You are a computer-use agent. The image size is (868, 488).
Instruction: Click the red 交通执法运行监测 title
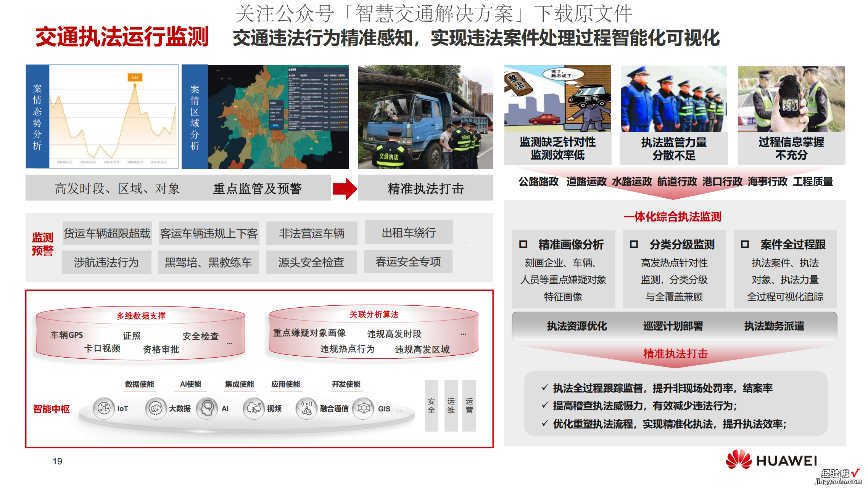point(122,37)
